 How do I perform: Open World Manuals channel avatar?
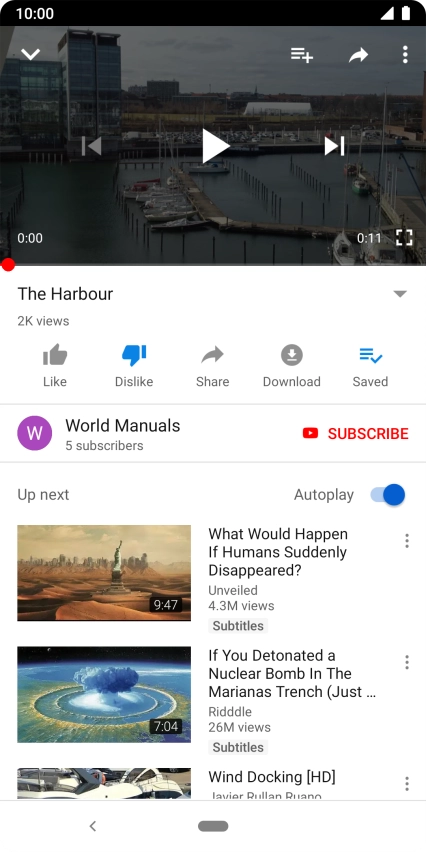pos(35,433)
